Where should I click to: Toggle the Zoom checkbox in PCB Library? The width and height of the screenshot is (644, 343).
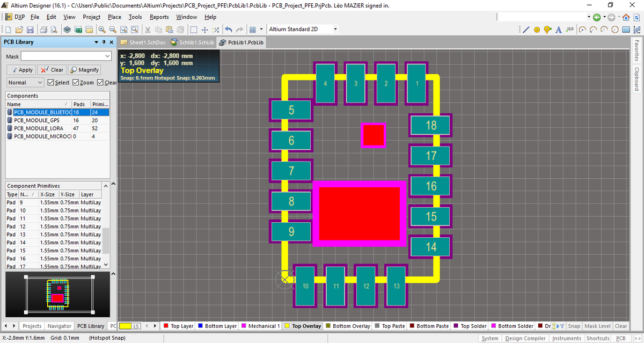[x=76, y=83]
